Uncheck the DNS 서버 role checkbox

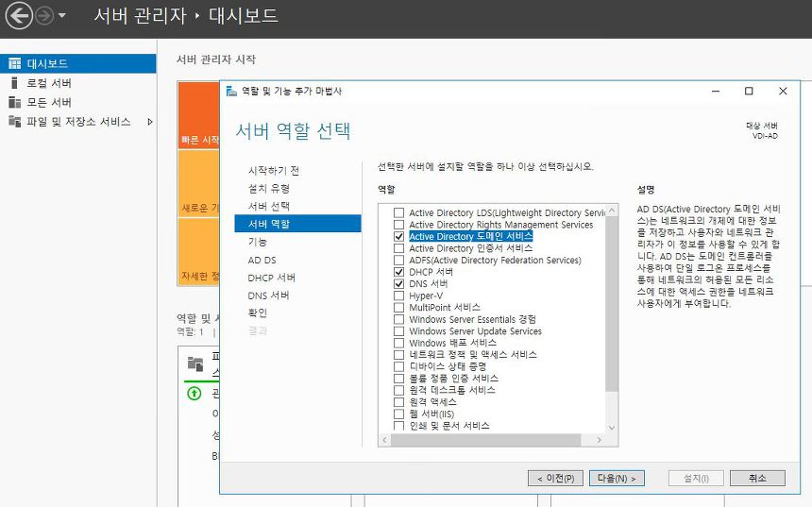398,284
